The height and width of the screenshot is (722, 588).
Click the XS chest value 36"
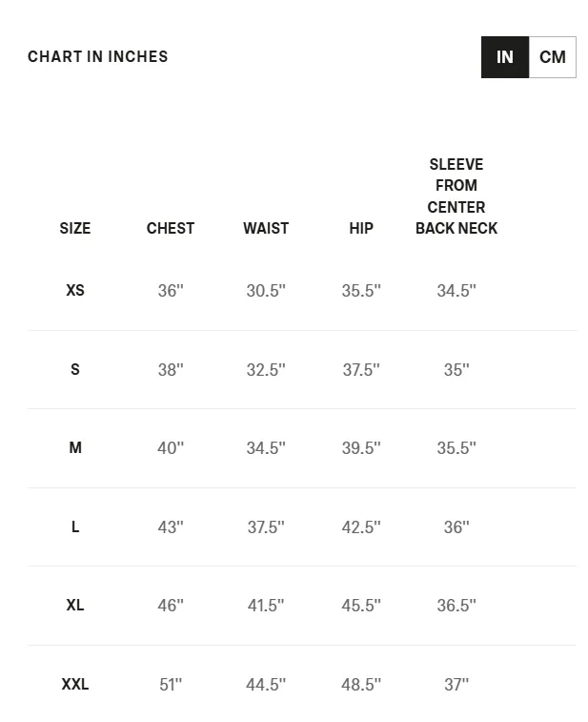tap(171, 291)
